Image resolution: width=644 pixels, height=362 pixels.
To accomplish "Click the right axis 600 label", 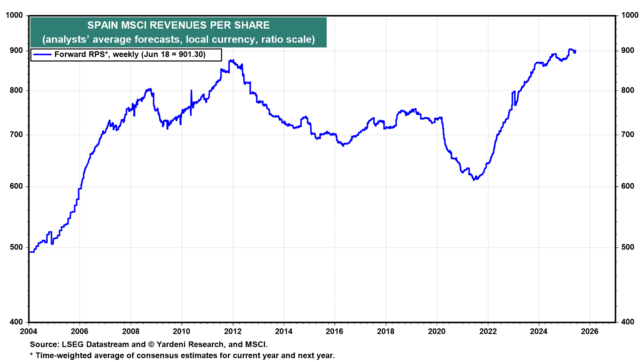I will (x=628, y=186).
